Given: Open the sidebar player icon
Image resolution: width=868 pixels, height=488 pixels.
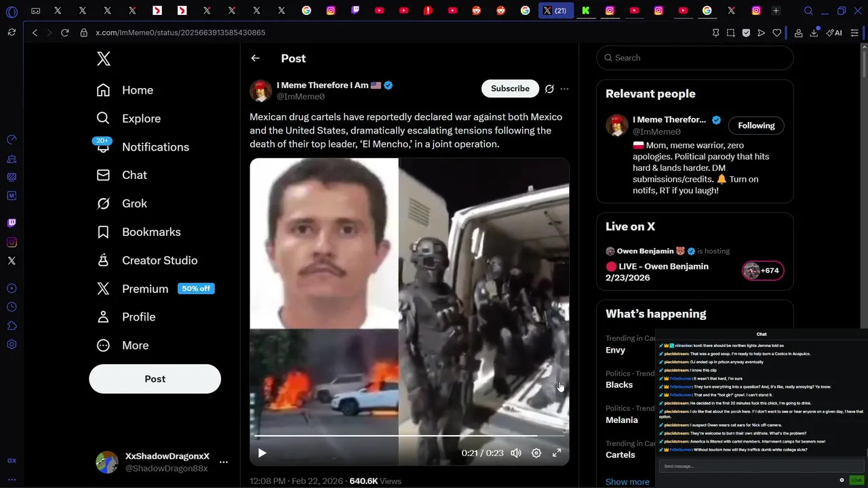Looking at the screenshot, I should [12, 288].
